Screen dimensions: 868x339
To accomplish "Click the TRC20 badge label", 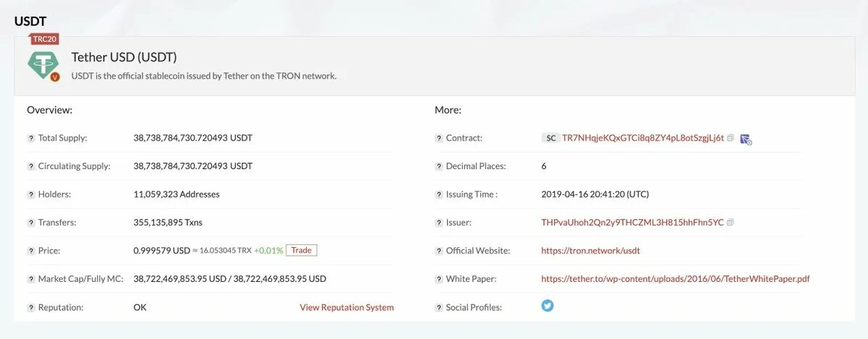I will coord(45,39).
